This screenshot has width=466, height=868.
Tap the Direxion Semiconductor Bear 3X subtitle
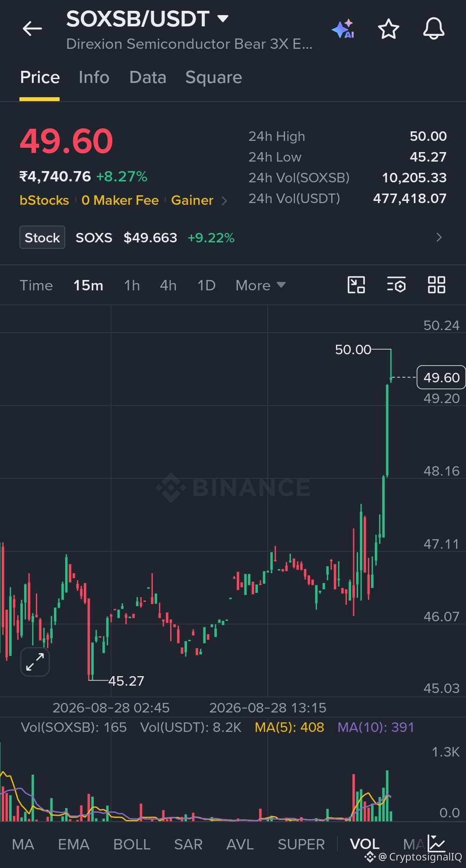(x=189, y=44)
